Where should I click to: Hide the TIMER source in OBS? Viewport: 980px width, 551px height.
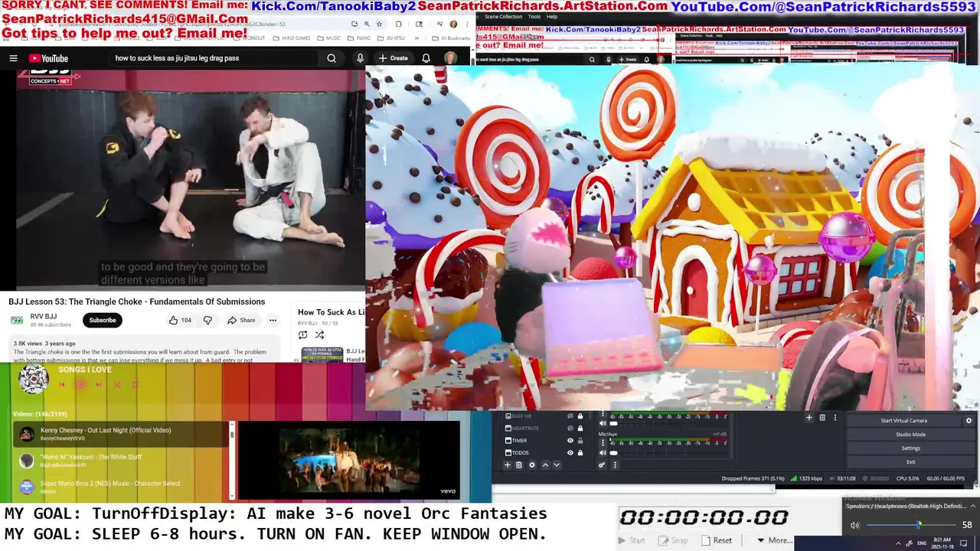(x=570, y=441)
